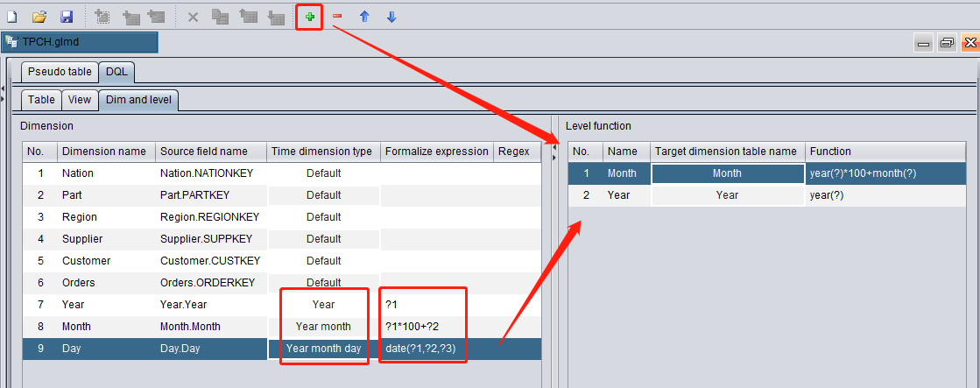
Task: Select the 'Region.REGIONKEY' source field cell
Action: pos(210,217)
